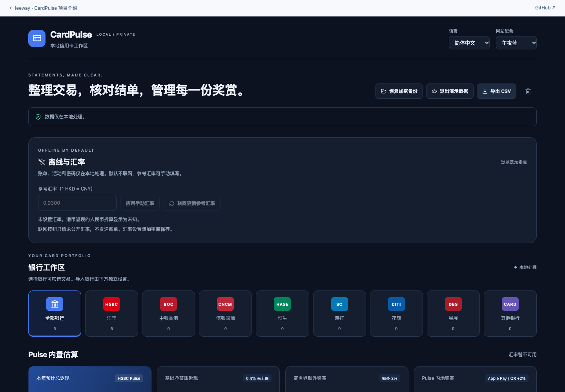Click the 额外 2% badge
Viewport: 565px width, 392px height.
click(390, 378)
